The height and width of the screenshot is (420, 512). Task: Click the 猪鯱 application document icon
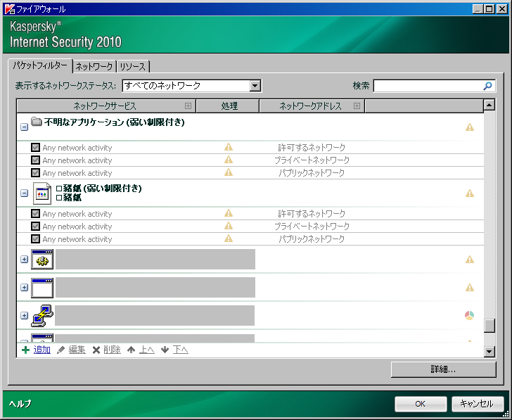coord(42,193)
